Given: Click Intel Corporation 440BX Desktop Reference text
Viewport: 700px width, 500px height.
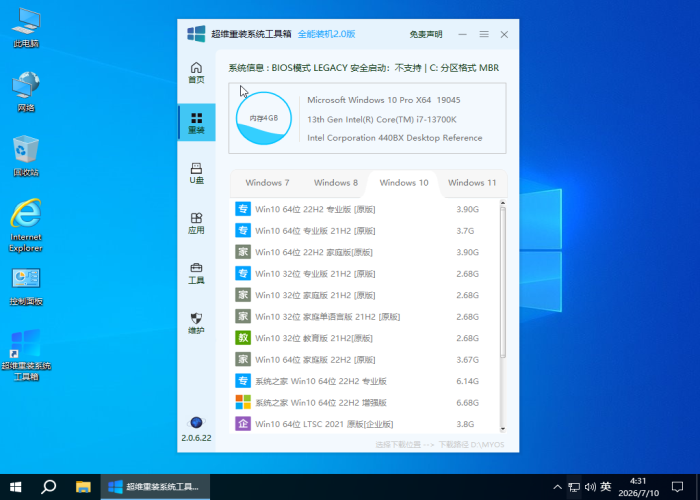Looking at the screenshot, I should coord(395,138).
